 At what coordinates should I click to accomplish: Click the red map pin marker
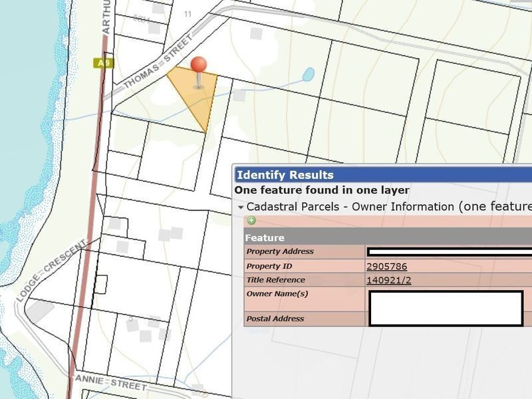coord(198,65)
